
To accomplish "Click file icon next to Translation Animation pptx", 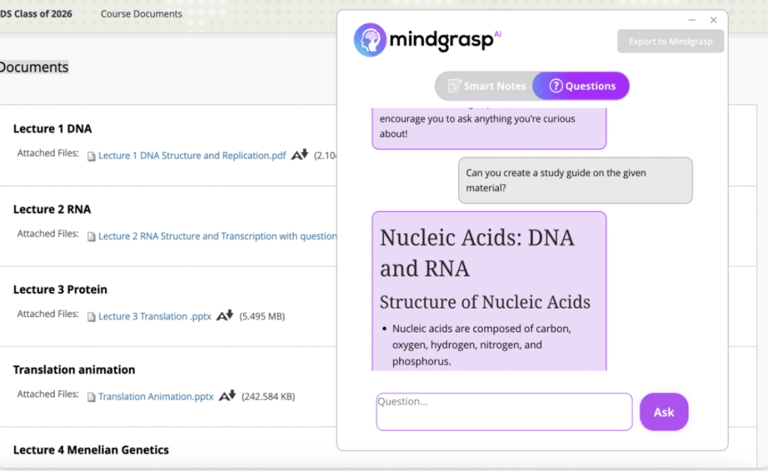I will 91,397.
